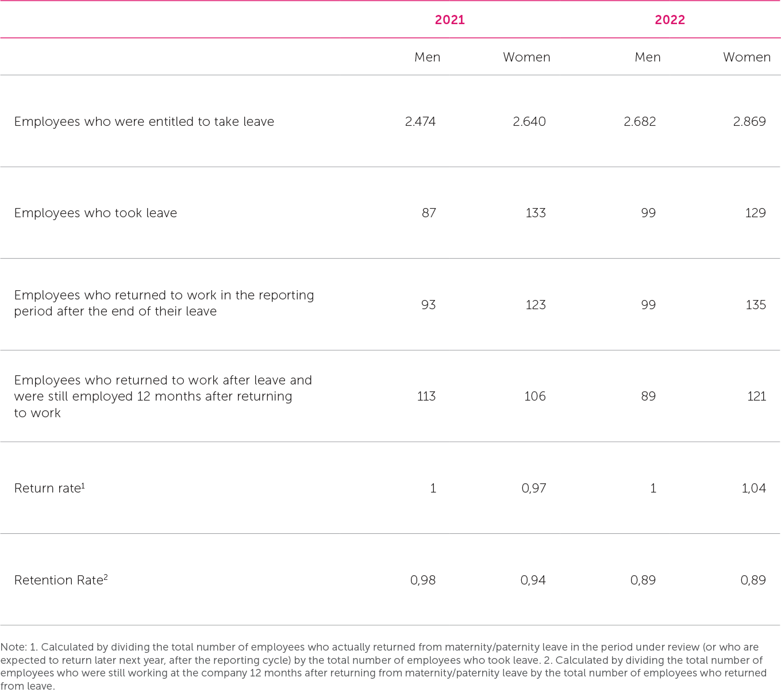The image size is (781, 700).
Task: Select the Return rate row label
Action: coord(49,488)
